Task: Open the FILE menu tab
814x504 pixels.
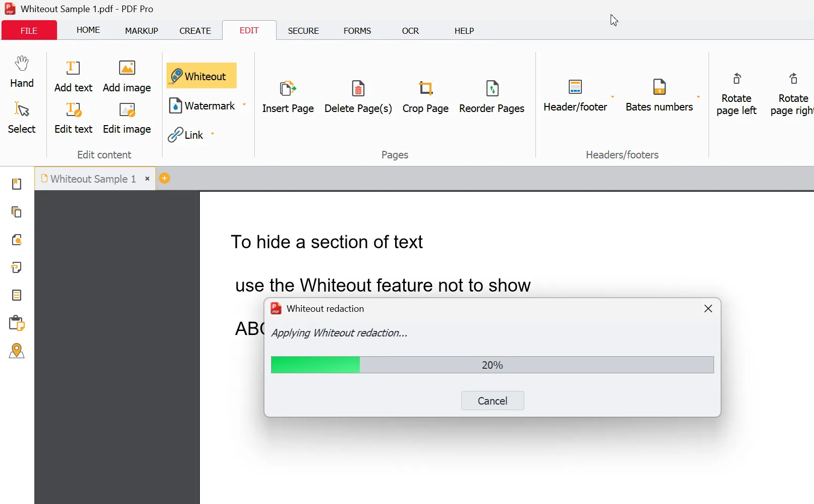Action: [29, 30]
